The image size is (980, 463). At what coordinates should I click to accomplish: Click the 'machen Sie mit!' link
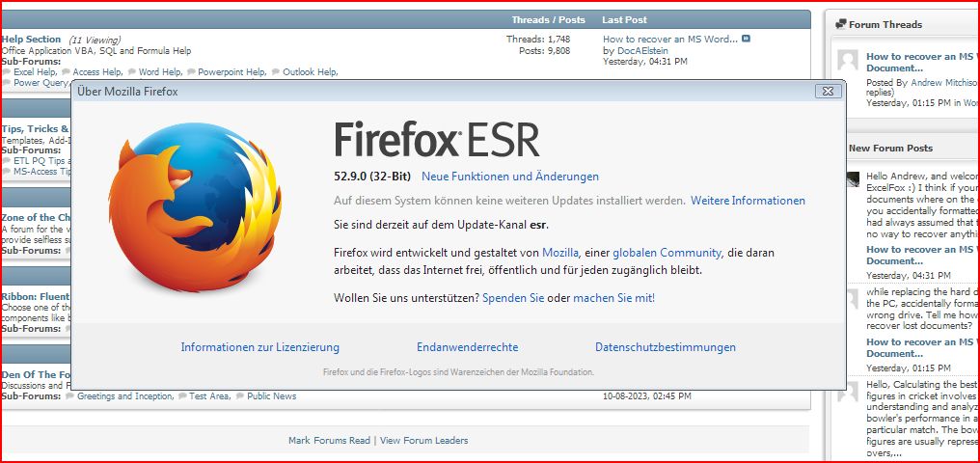click(614, 299)
